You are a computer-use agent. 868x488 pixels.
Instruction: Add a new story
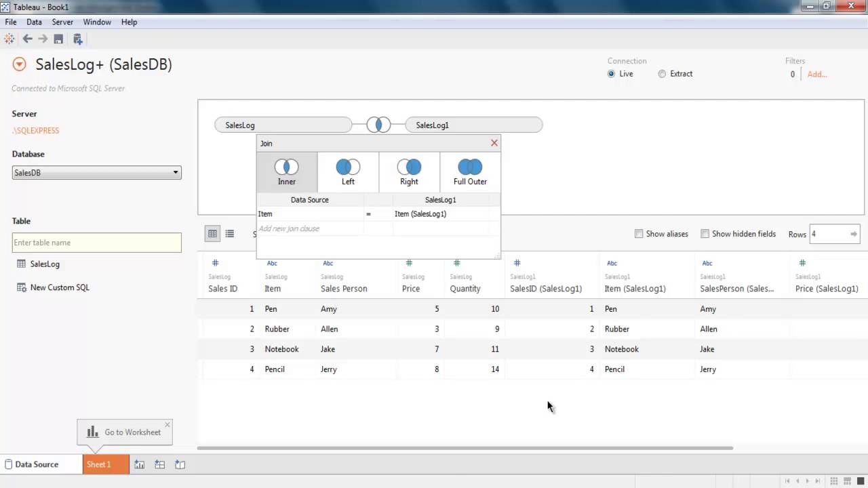point(180,464)
